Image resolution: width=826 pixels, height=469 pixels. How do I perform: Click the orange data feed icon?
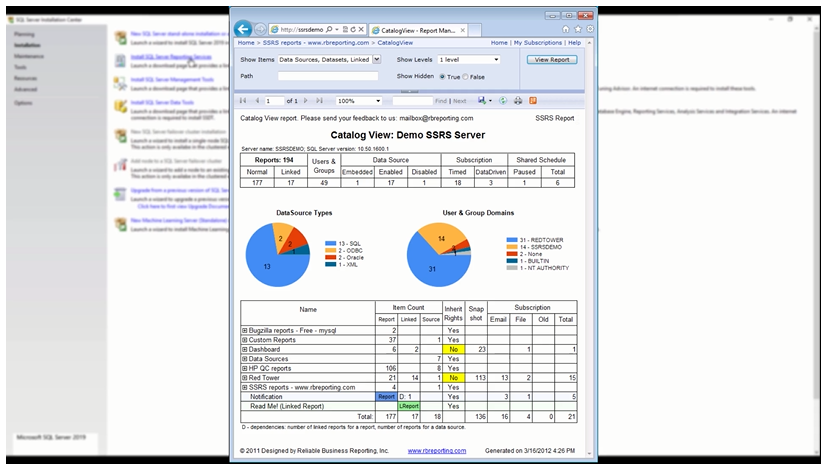533,100
